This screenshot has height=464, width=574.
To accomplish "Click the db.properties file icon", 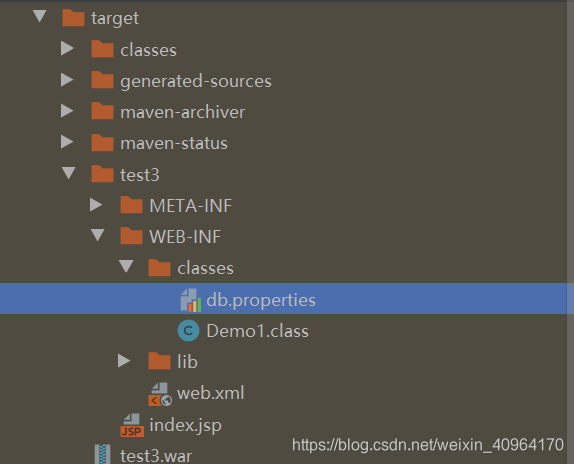I will [191, 300].
